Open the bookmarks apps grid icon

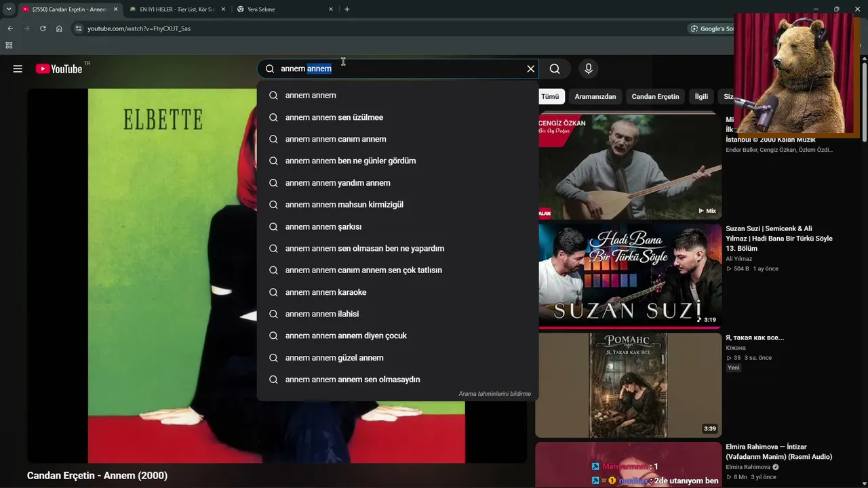[x=9, y=45]
